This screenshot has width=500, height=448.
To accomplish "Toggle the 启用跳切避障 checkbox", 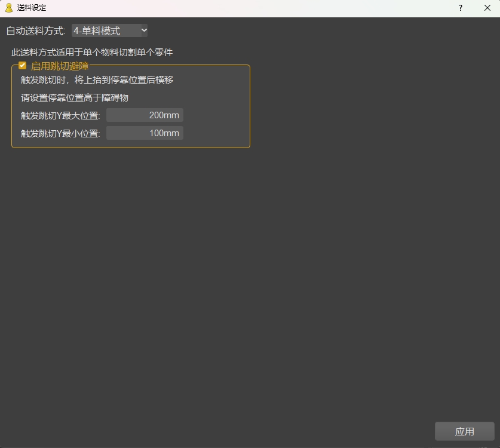I will click(22, 66).
